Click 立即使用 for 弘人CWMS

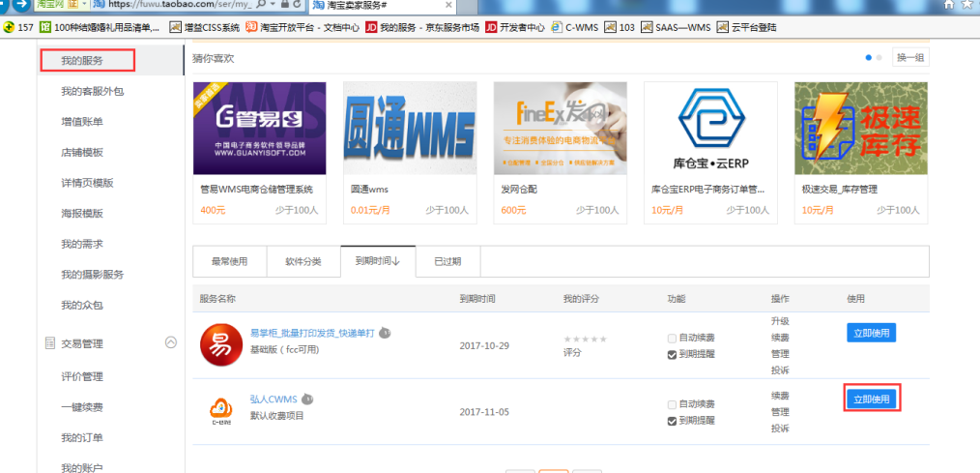pyautogui.click(x=871, y=399)
